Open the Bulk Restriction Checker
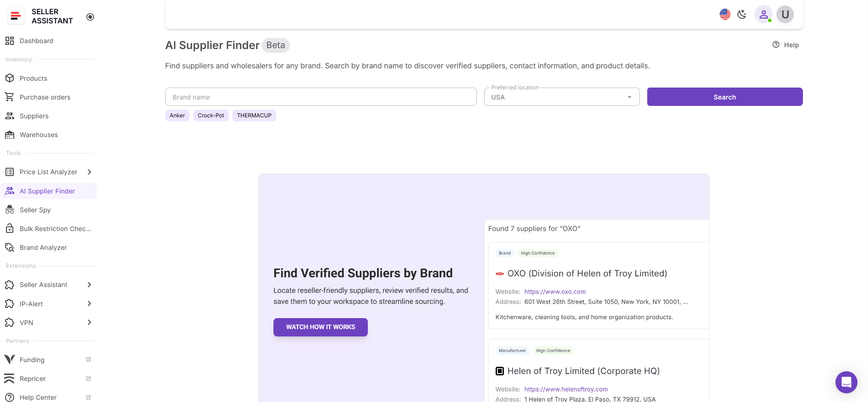 (x=55, y=228)
